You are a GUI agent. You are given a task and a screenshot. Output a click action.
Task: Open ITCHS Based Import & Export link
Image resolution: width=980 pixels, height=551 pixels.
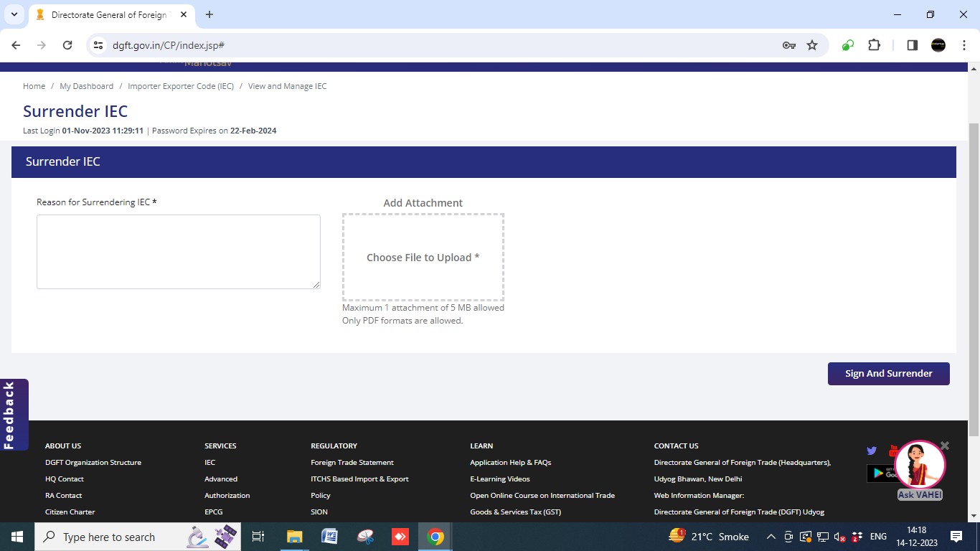359,479
